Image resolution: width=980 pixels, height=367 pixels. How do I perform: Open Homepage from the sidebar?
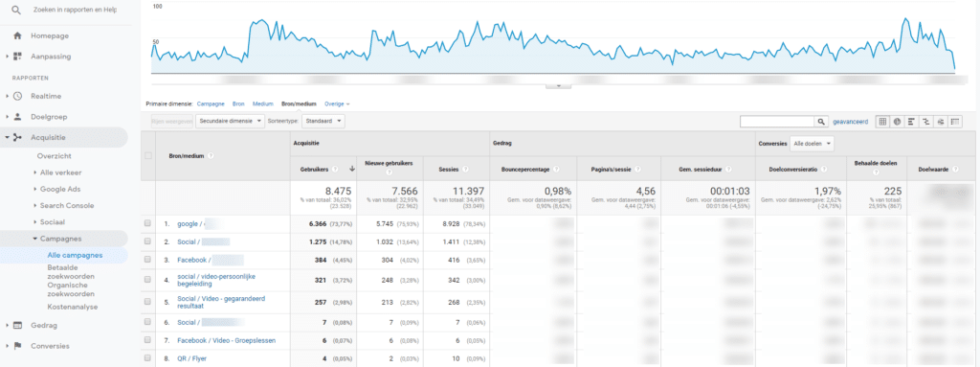[50, 35]
